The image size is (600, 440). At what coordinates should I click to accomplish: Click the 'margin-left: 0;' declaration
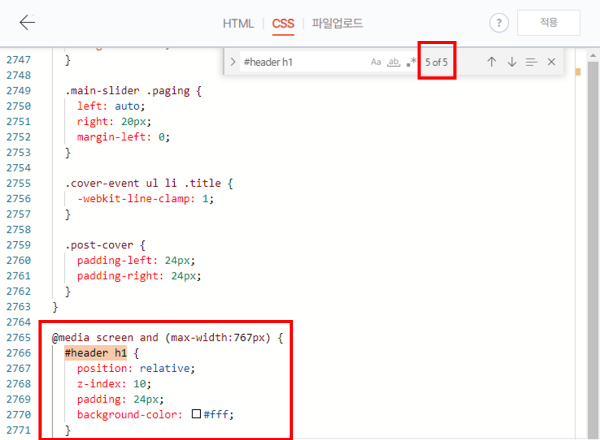(x=123, y=137)
